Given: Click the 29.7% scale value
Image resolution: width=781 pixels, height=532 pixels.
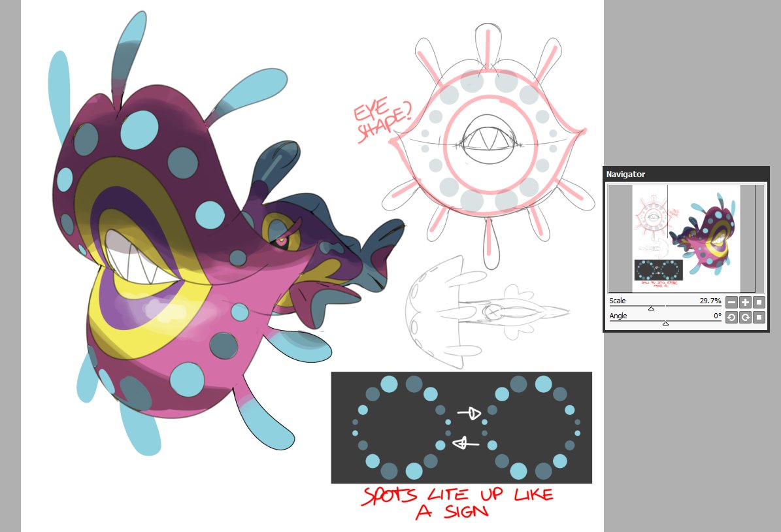Looking at the screenshot, I should (710, 301).
